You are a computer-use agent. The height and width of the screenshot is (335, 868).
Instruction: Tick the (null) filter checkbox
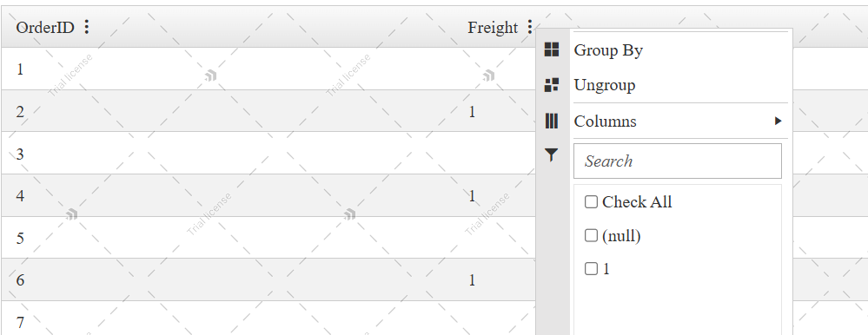coord(591,235)
